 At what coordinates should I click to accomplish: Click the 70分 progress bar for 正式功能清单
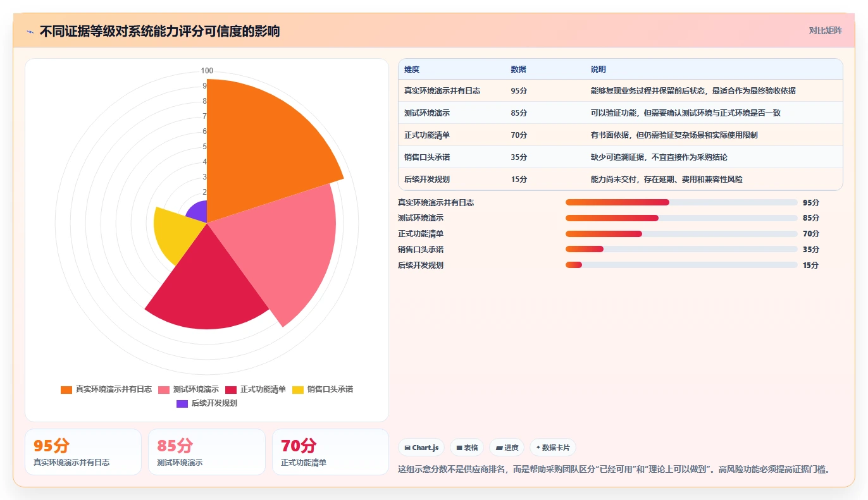click(681, 234)
